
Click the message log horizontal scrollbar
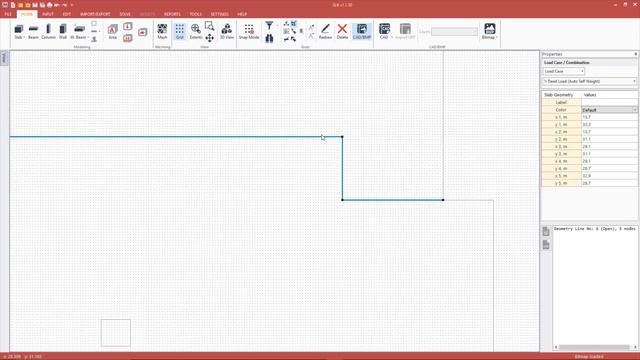pos(594,347)
